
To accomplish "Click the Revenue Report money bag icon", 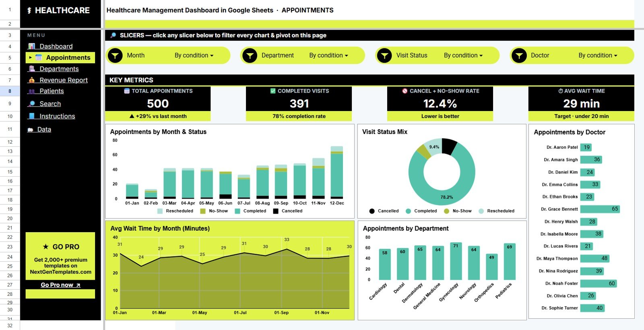I will click(x=32, y=80).
